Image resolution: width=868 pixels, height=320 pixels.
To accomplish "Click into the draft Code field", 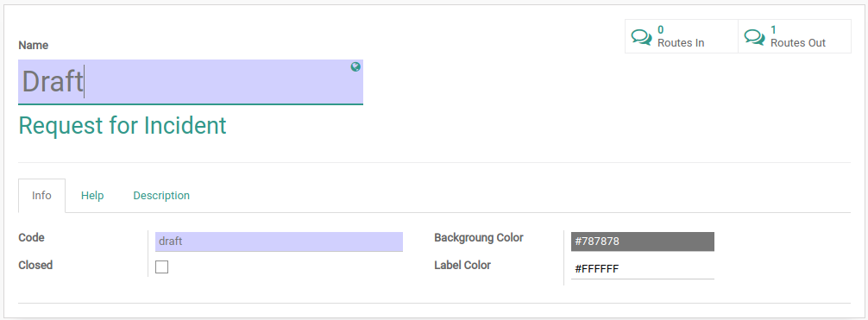I will (x=279, y=242).
